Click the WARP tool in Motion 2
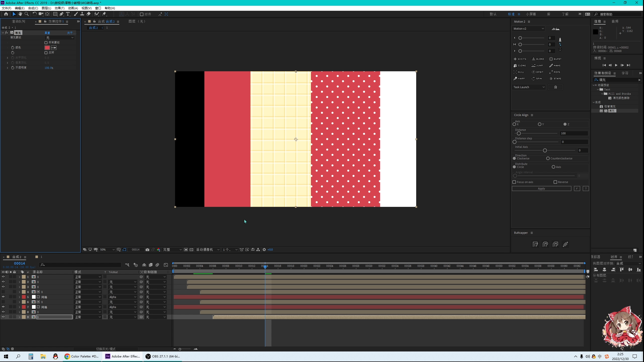This screenshot has width=644, height=362. 519,79
